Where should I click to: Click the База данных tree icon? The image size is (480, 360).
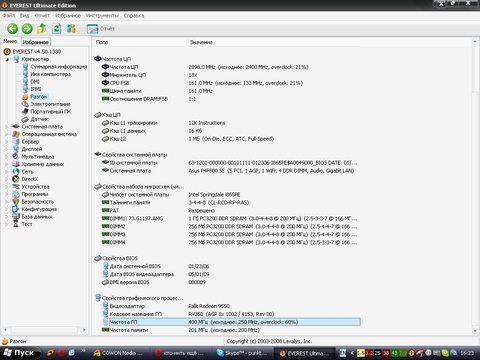[x=16, y=217]
